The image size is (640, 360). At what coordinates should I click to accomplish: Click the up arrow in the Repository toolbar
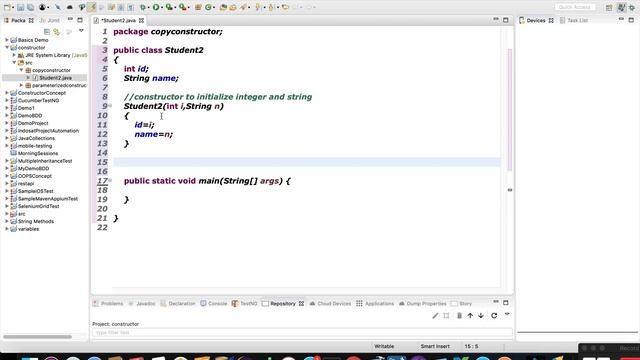[470, 316]
